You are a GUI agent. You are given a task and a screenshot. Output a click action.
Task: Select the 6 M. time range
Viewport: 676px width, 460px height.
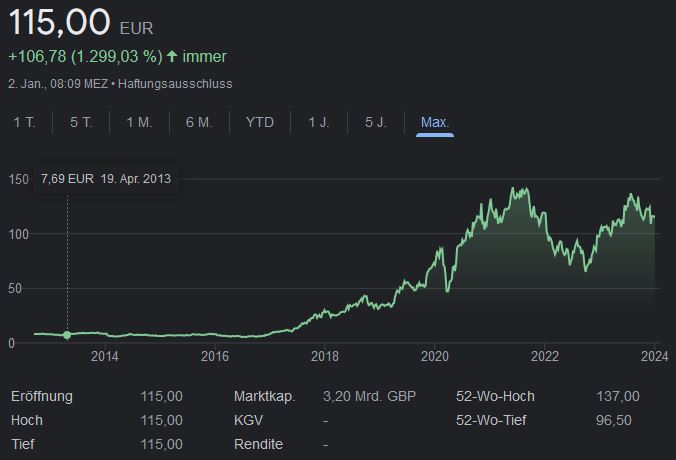(199, 122)
